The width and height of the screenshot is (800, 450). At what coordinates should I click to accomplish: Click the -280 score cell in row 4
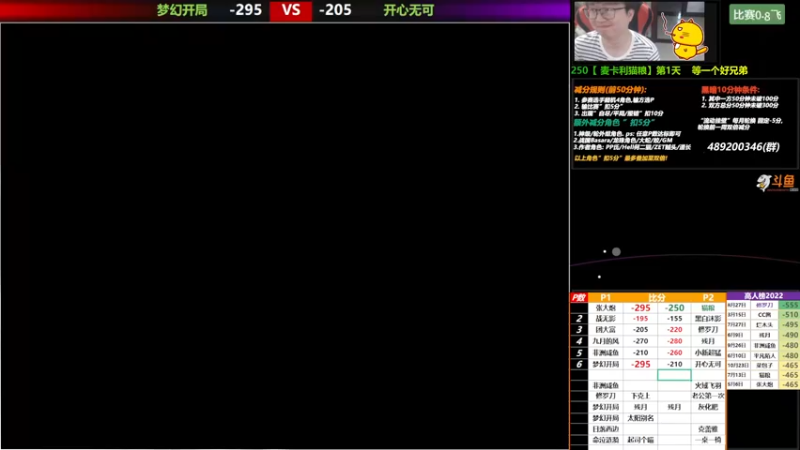click(x=674, y=341)
